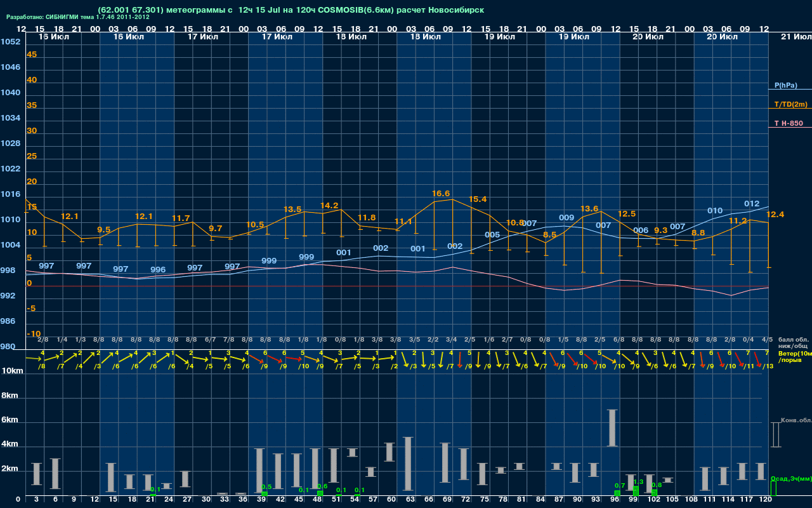
Task: Click the 10km altitude axis label
Action: (x=13, y=371)
